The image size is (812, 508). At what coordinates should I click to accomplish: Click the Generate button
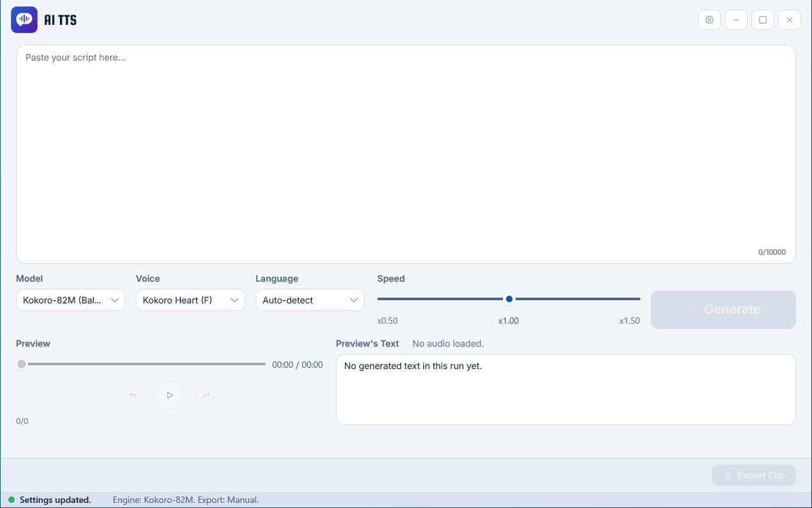tap(723, 310)
